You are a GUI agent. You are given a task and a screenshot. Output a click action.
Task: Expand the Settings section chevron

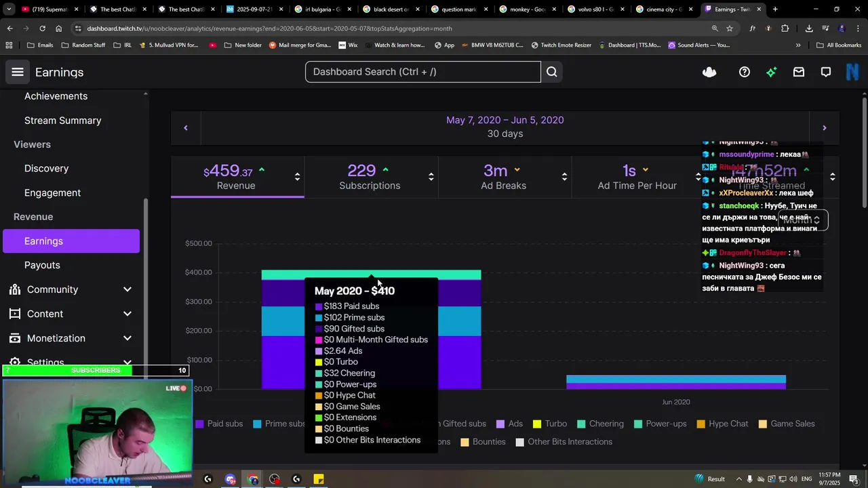127,363
